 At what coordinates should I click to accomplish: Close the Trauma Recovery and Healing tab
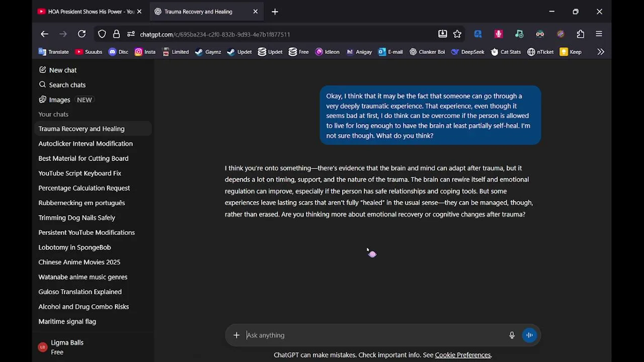[x=255, y=12]
